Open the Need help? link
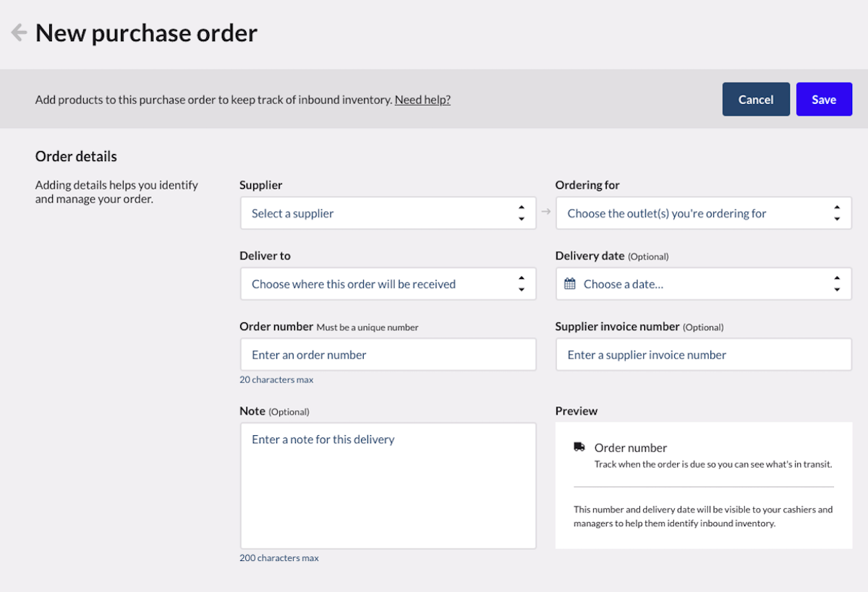Viewport: 868px width, 592px height. point(422,100)
